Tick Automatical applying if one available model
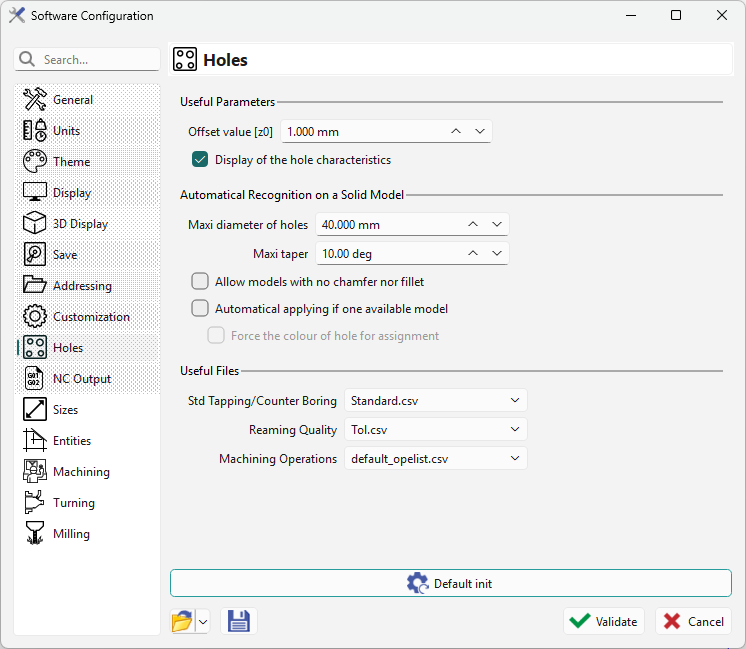This screenshot has height=649, width=746. coord(200,309)
